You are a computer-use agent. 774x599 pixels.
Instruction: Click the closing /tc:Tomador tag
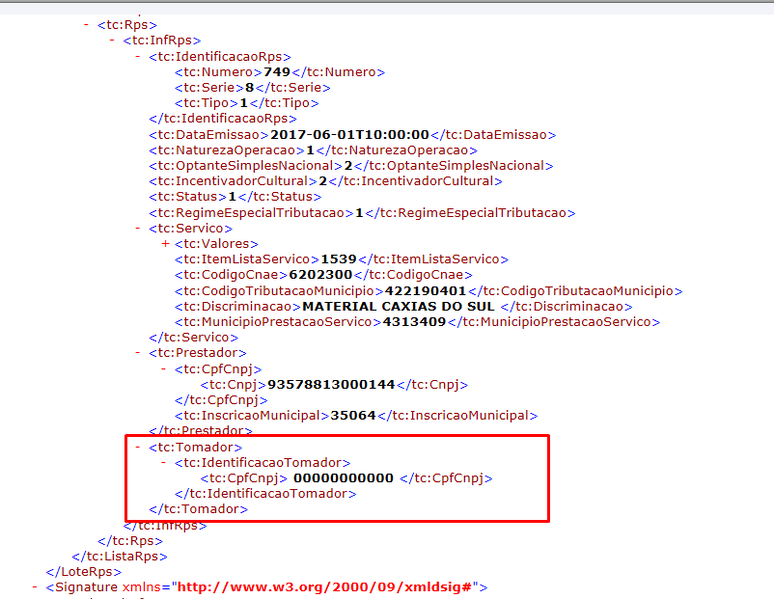(198, 509)
